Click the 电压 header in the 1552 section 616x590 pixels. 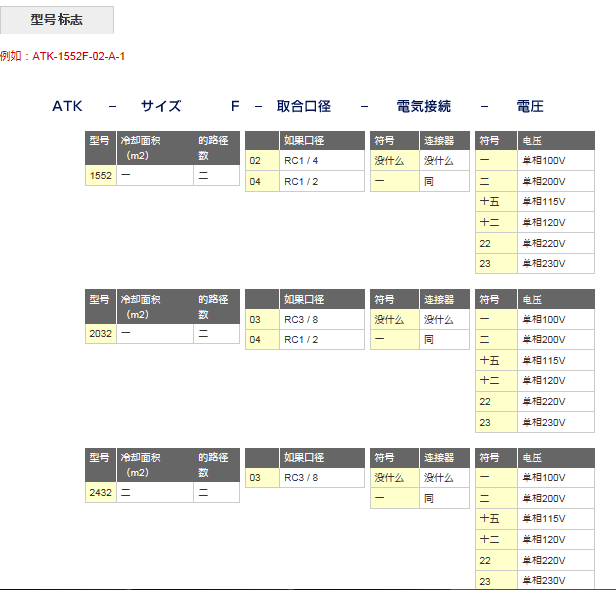[556, 141]
